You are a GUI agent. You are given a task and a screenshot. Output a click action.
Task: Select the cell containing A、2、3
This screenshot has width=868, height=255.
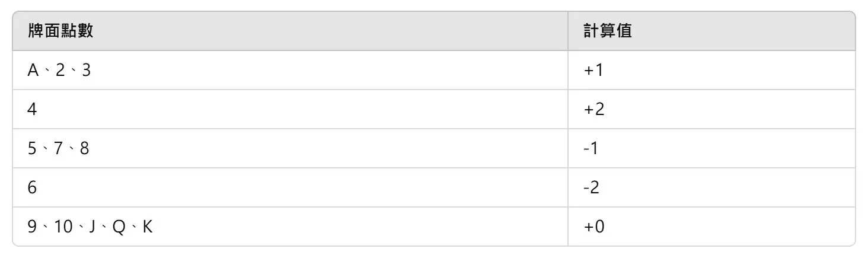[x=59, y=71]
